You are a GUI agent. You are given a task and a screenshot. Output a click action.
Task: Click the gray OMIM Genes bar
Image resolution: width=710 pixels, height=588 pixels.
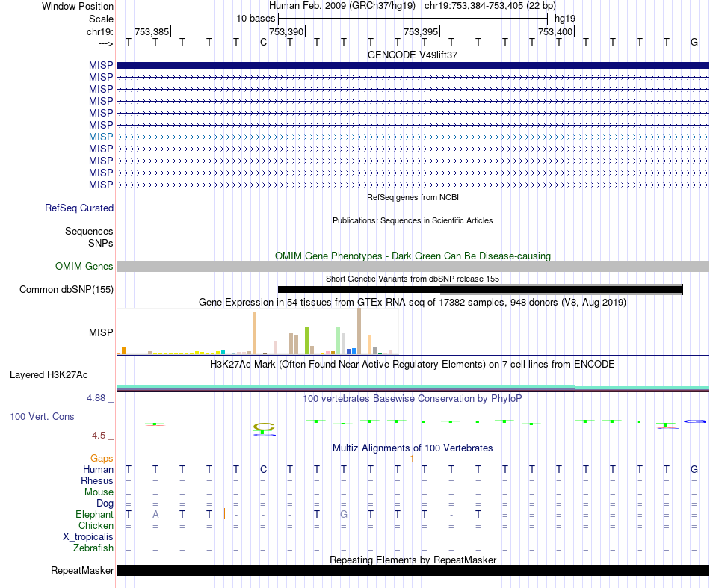[x=413, y=266]
